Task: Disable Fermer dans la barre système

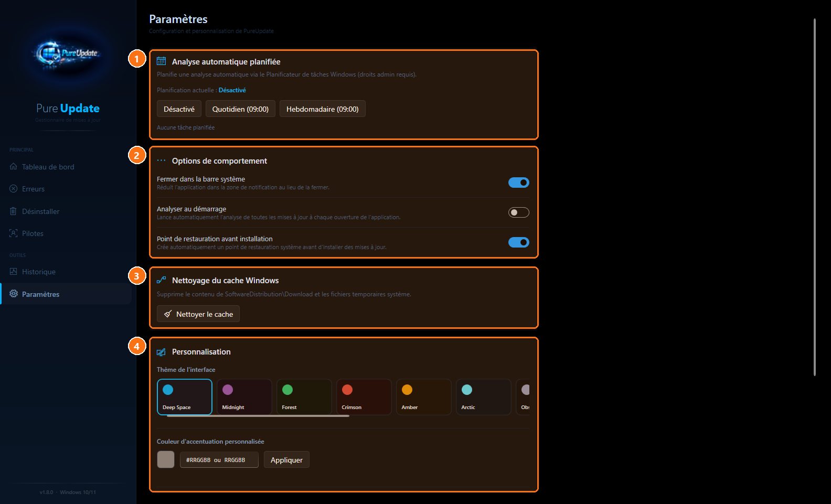Action: (x=519, y=183)
